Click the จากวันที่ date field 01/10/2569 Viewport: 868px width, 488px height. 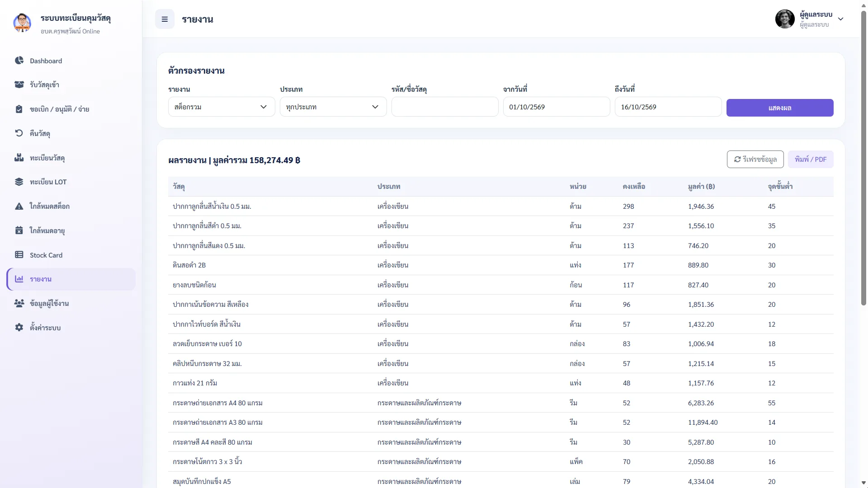(x=557, y=107)
